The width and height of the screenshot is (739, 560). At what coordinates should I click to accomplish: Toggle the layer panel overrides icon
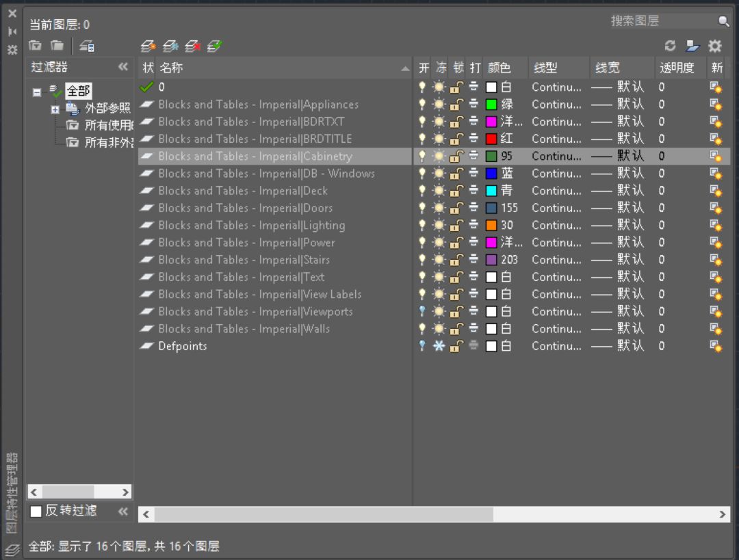pyautogui.click(x=692, y=46)
